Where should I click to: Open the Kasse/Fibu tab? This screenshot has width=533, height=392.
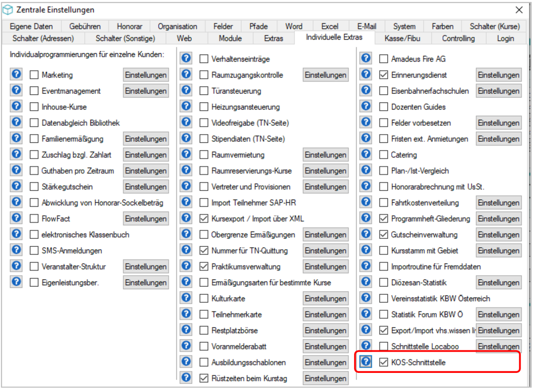(402, 39)
